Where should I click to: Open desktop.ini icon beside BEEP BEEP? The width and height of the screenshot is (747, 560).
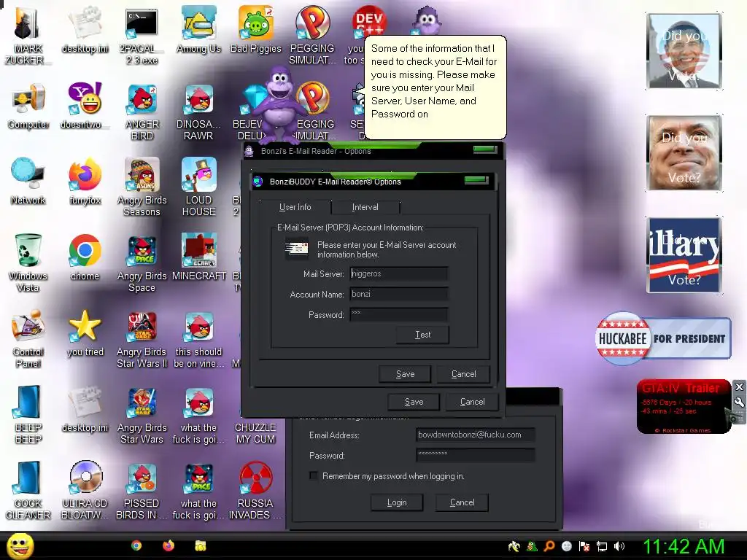pyautogui.click(x=85, y=408)
